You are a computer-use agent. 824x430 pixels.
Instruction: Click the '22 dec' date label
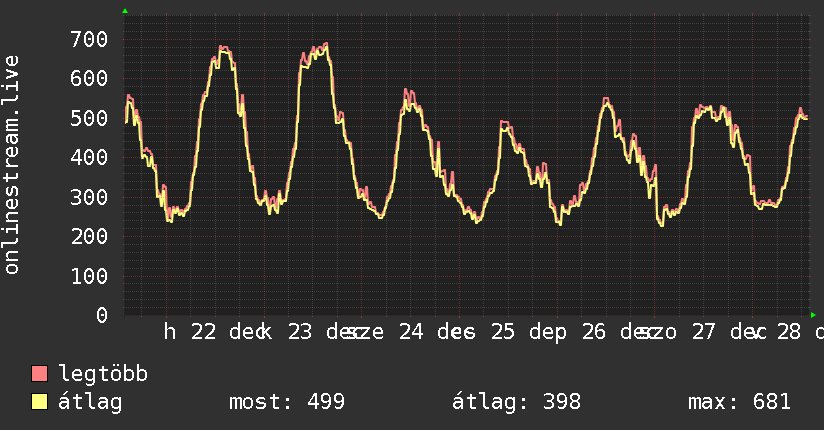[x=229, y=332]
